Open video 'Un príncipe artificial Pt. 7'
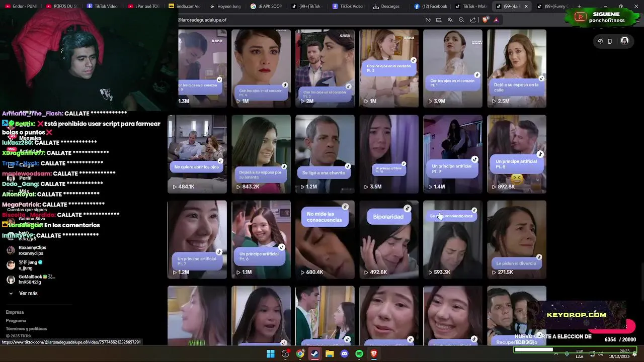644x362 pixels. pyautogui.click(x=197, y=239)
